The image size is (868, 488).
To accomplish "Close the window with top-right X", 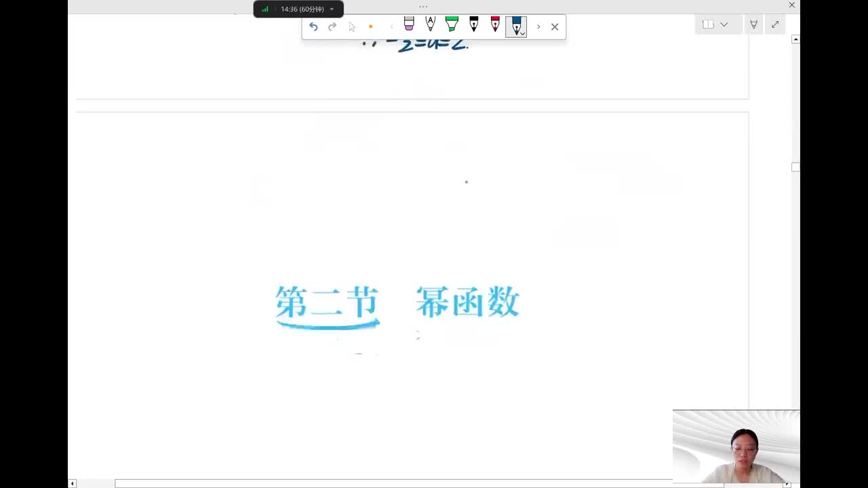I will 791,5.
